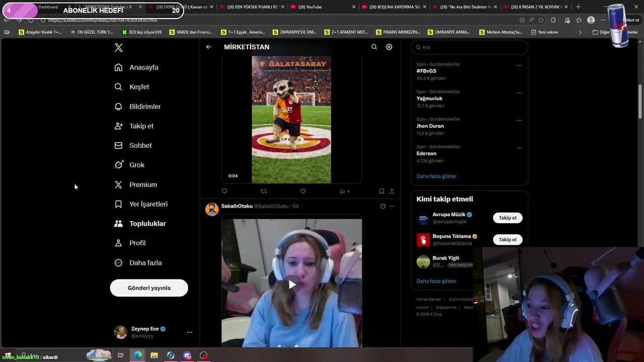Open a new browser tab
Screen dimensions: 644x362
(x=578, y=7)
